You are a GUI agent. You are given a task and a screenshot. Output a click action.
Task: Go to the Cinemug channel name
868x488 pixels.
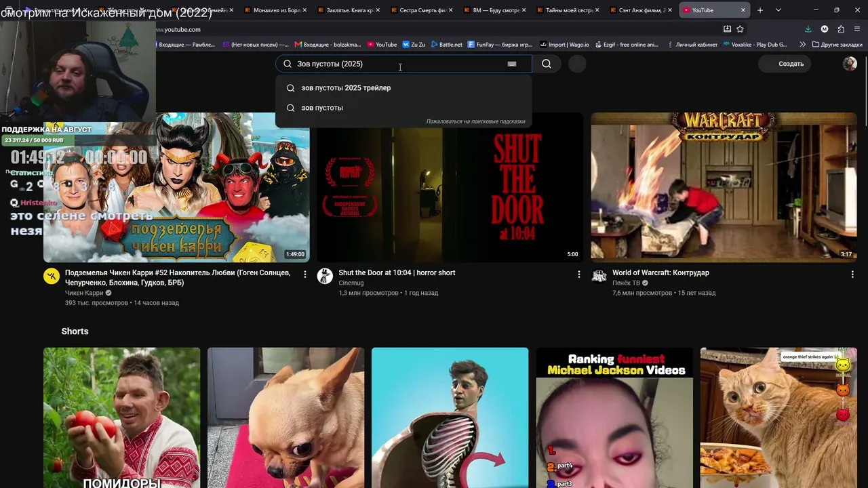(351, 283)
